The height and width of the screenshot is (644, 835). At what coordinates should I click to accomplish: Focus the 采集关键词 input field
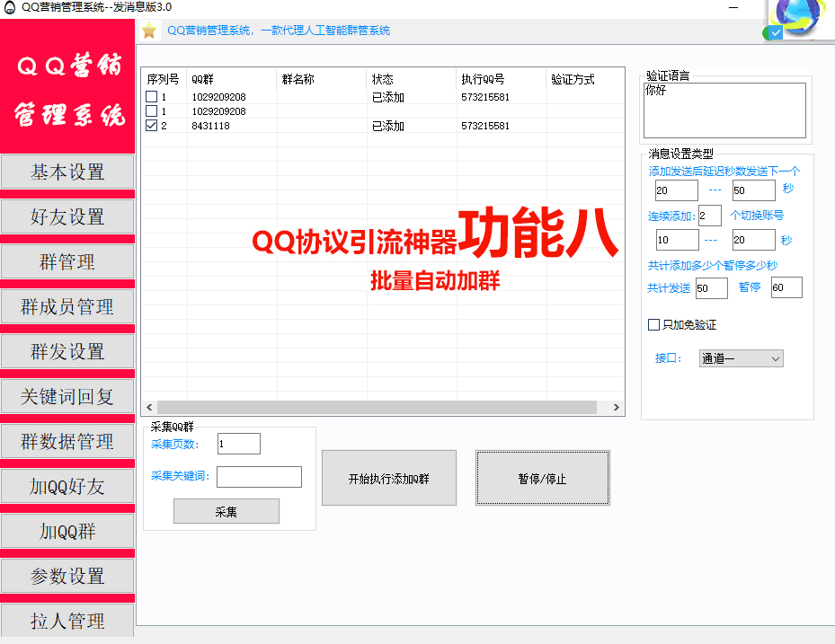click(x=260, y=476)
